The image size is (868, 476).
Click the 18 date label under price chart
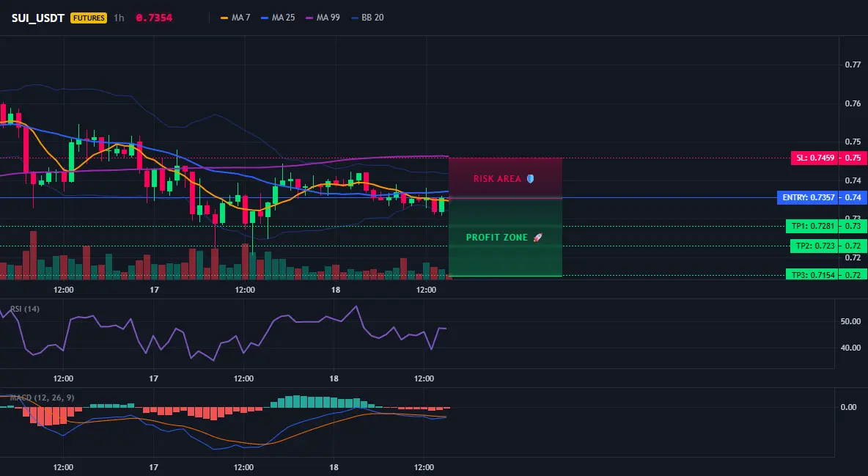point(336,290)
